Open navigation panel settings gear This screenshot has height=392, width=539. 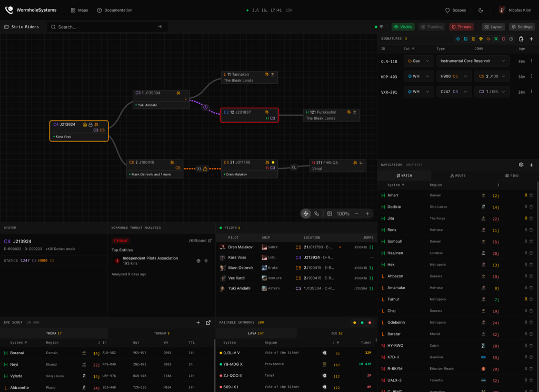521,165
